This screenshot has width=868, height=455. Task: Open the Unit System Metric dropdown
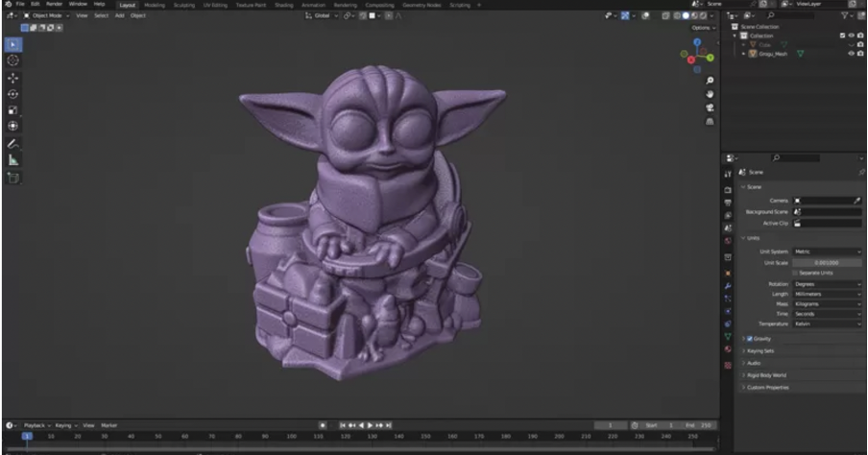point(827,251)
